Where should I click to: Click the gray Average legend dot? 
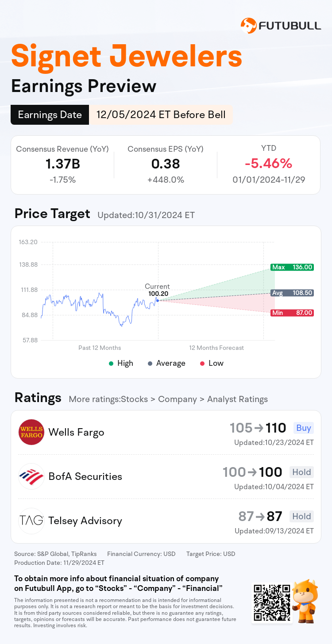coord(150,363)
